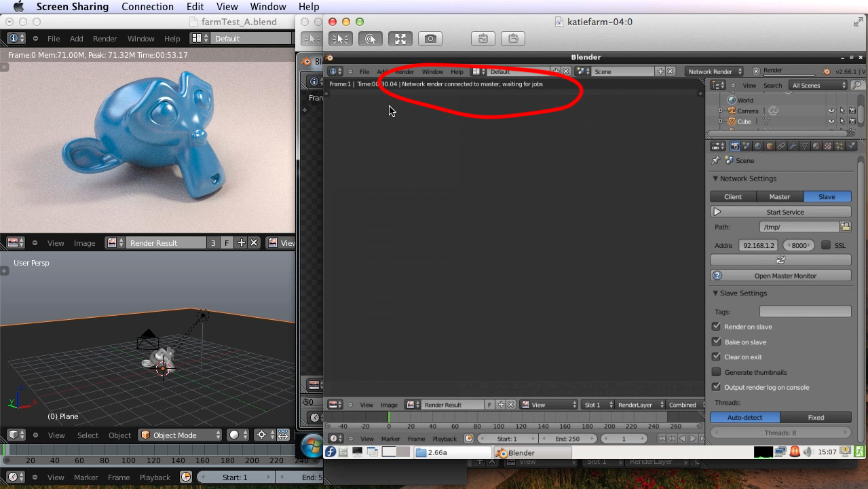The width and height of the screenshot is (868, 489).
Task: Open RenderLayer dropdown in image editor
Action: [639, 405]
